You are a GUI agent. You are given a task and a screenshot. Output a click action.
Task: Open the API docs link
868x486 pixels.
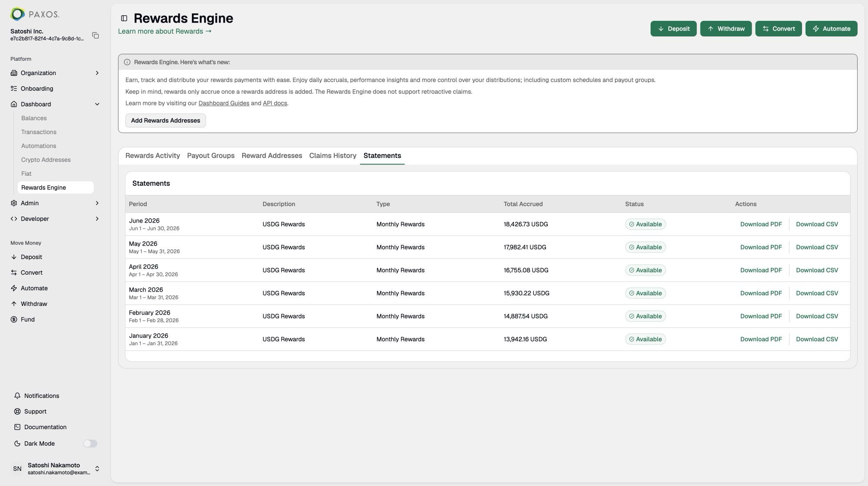click(x=275, y=103)
